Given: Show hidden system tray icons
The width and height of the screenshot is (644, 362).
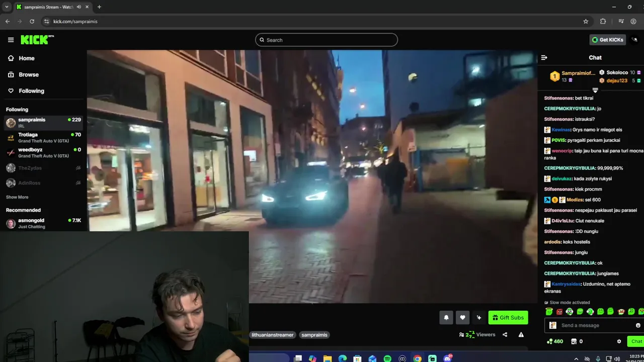Looking at the screenshot, I should tap(576, 358).
